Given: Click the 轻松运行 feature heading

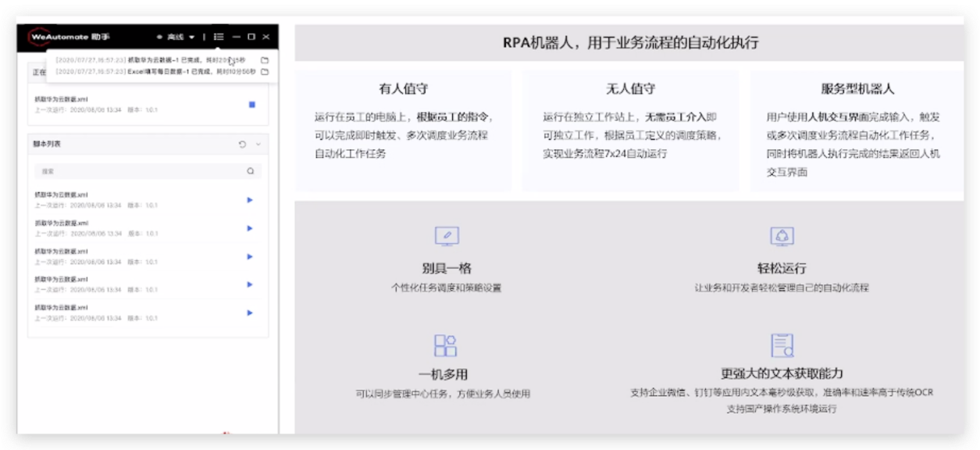Looking at the screenshot, I should [x=782, y=268].
